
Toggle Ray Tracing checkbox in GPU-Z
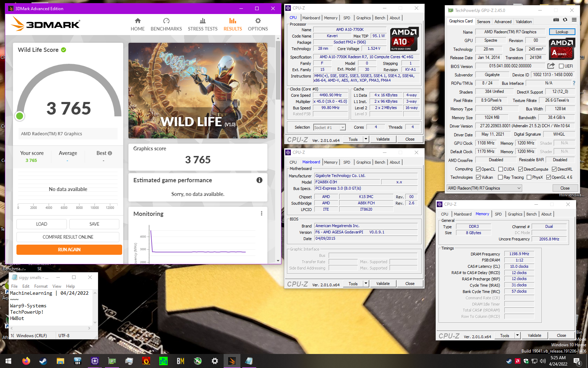[x=500, y=177]
